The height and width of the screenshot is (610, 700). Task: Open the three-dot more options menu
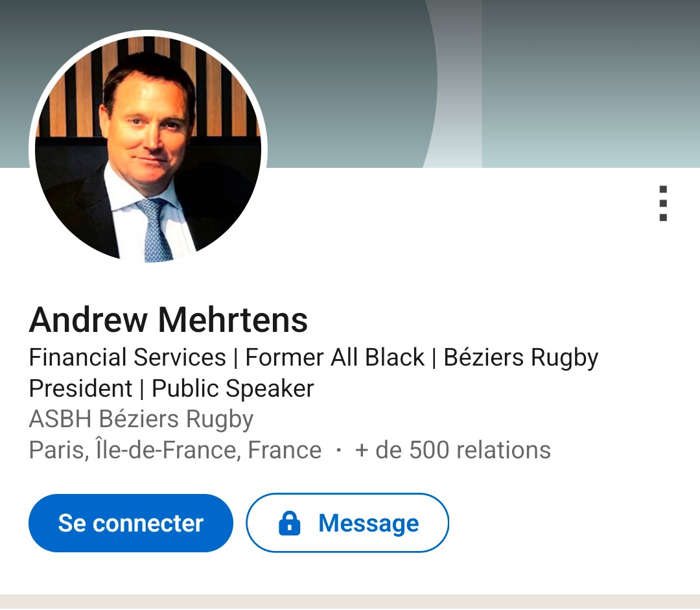click(x=662, y=204)
